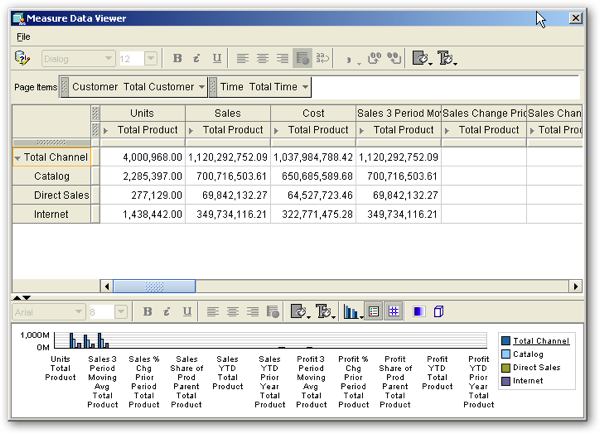Select the Catalog row header
Image resolution: width=600 pixels, height=434 pixels.
pos(51,176)
